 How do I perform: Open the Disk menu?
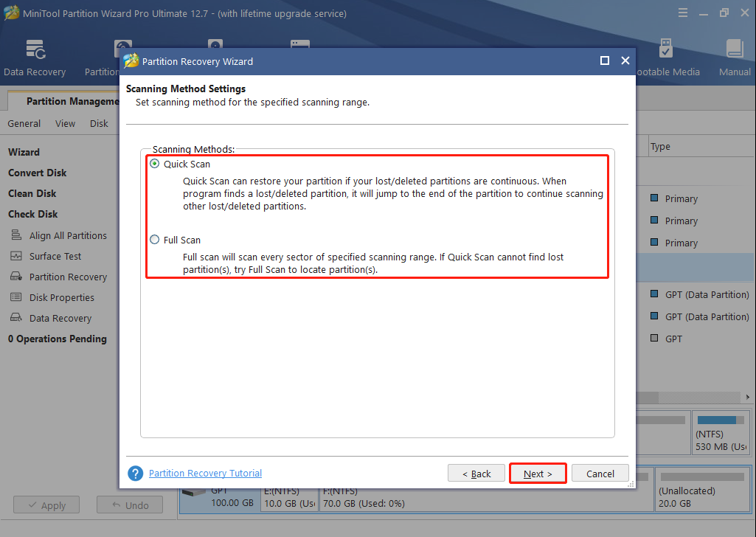click(x=99, y=123)
